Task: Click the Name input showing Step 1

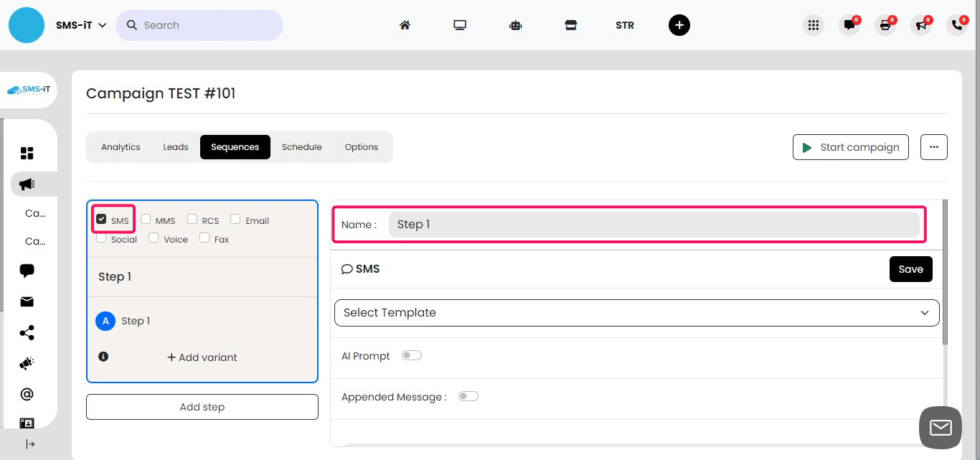Action: pyautogui.click(x=654, y=224)
